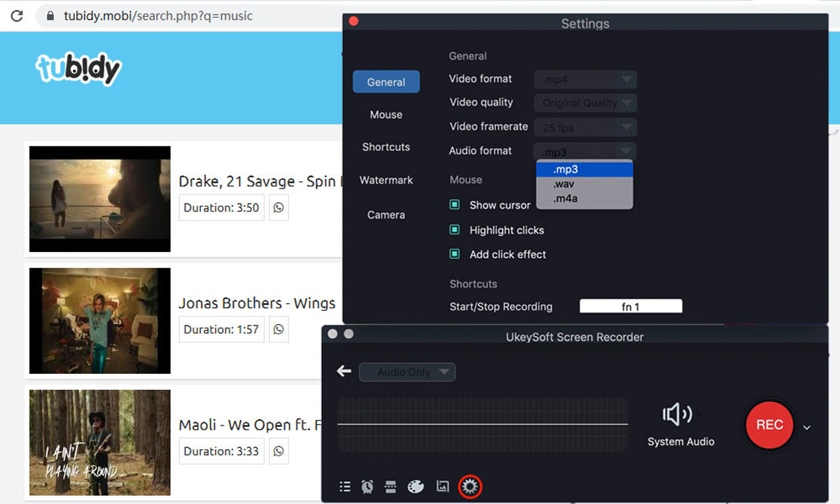Open Settings via the gear icon
Image resolution: width=840 pixels, height=504 pixels.
(x=470, y=486)
